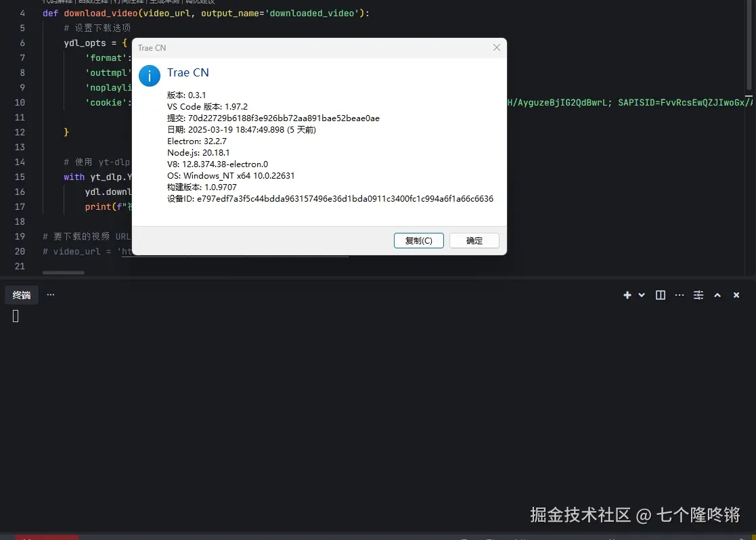Image resolution: width=756 pixels, height=540 pixels.
Task: Open terminal more actions via ellipsis icon
Action: [680, 294]
